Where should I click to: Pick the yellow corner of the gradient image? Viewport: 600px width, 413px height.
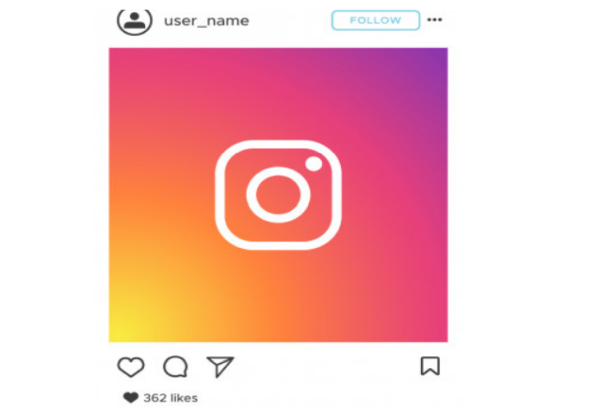[x=122, y=330]
